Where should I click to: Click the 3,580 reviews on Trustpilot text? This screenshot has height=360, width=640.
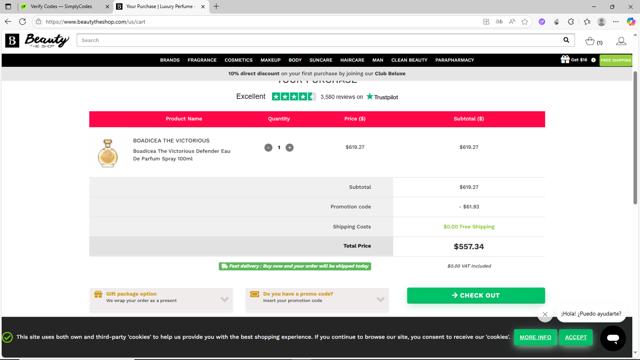(x=342, y=97)
